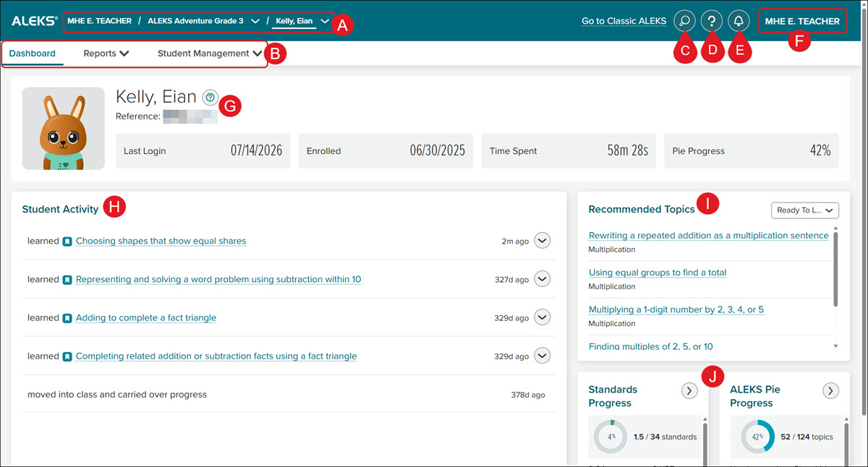
Task: Open the help question mark icon in header
Action: pos(712,21)
